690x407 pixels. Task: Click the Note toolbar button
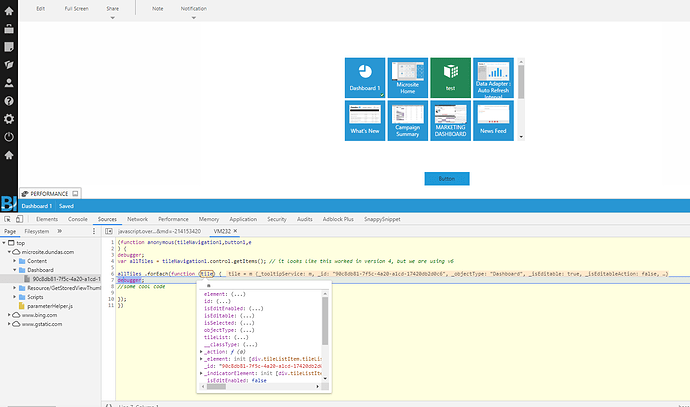pyautogui.click(x=158, y=8)
